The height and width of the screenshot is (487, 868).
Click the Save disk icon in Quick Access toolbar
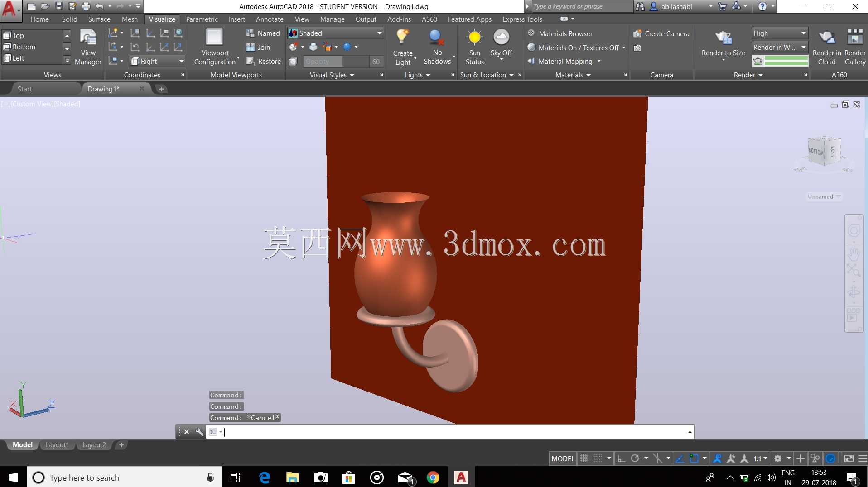point(58,6)
